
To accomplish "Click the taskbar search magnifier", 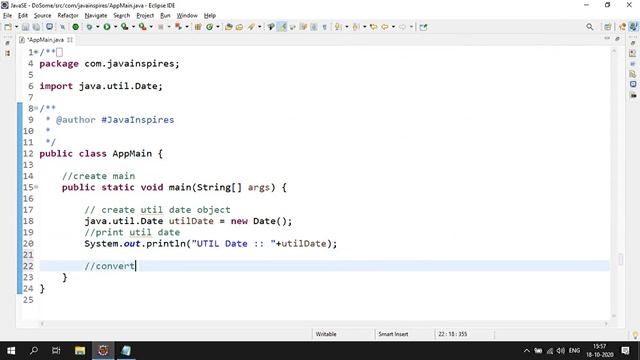I will click(34, 351).
